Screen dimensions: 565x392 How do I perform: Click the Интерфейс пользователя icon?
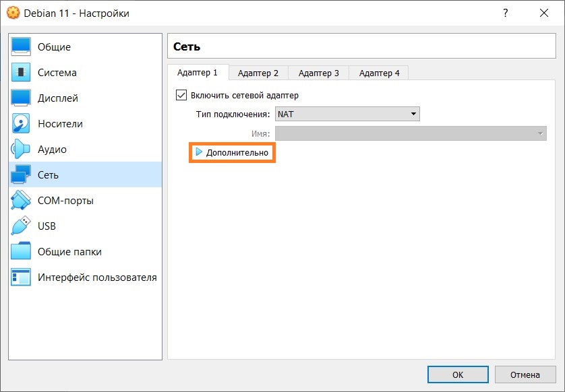pyautogui.click(x=21, y=277)
